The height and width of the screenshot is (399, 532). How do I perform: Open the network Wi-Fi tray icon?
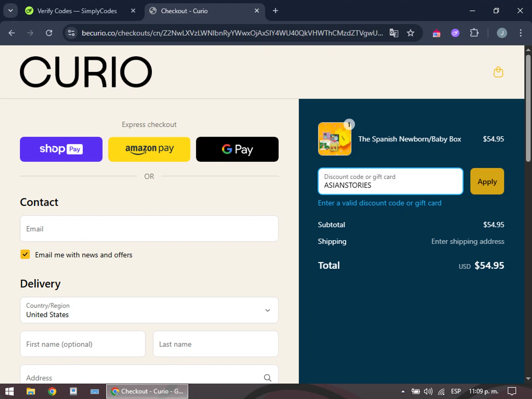pyautogui.click(x=442, y=392)
